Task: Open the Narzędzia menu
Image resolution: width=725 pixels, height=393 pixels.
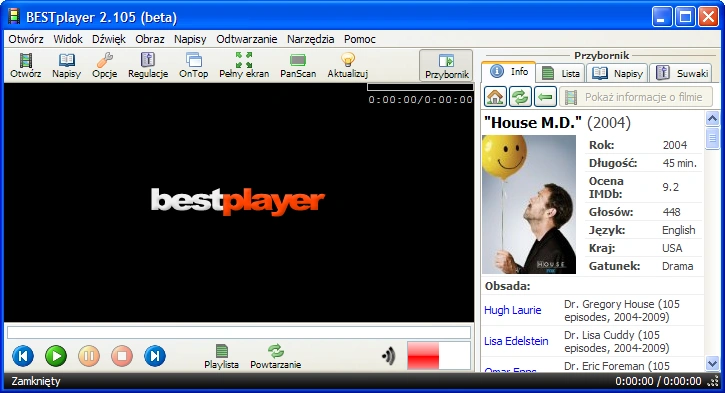Action: point(311,39)
